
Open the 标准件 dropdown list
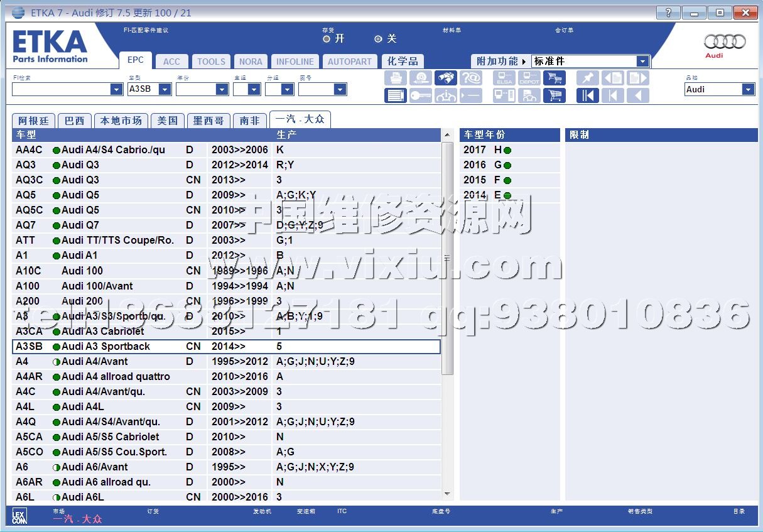(642, 62)
